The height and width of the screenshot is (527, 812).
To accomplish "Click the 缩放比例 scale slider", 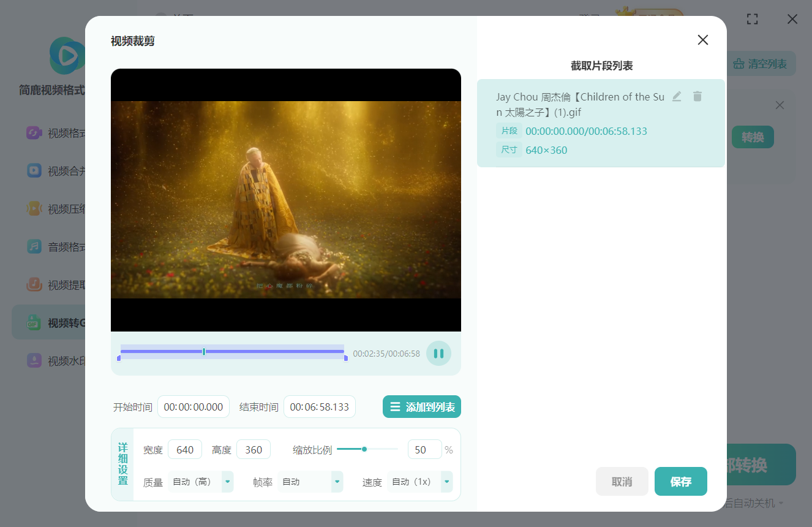I will [x=367, y=449].
